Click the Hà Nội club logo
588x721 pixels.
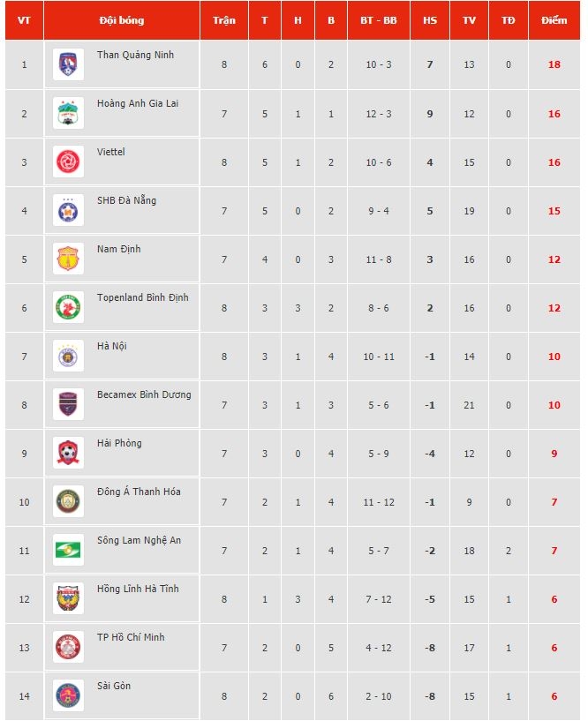point(68,356)
